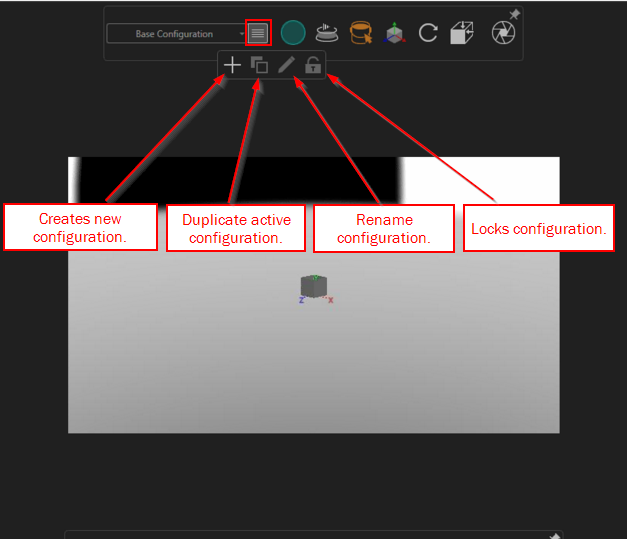Click the camera aperture snapshot icon

tap(503, 33)
